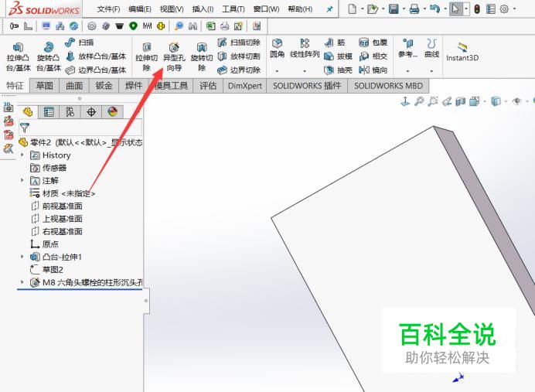Expand the M8 六角头螺栓 hole feature node
Viewport: 535px width, 392px height.
[x=22, y=282]
